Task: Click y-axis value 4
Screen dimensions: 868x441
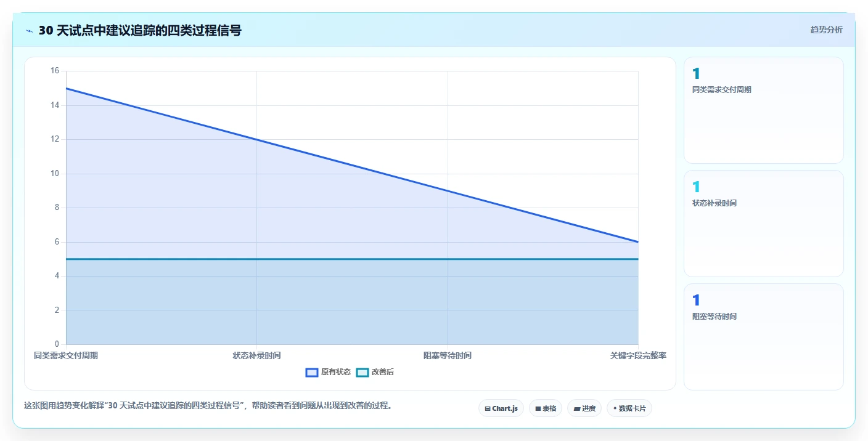Action: 57,276
